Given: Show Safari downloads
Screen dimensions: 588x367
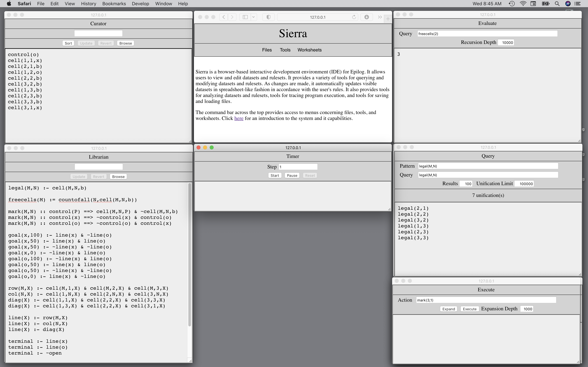Looking at the screenshot, I should (366, 17).
